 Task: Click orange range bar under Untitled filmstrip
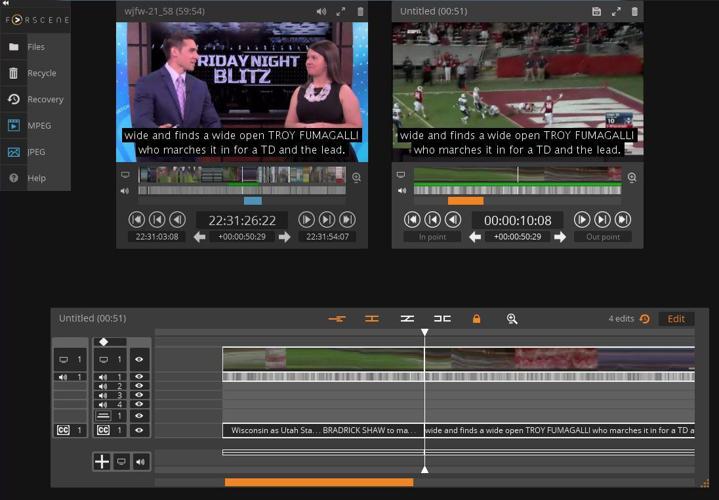tap(465, 201)
